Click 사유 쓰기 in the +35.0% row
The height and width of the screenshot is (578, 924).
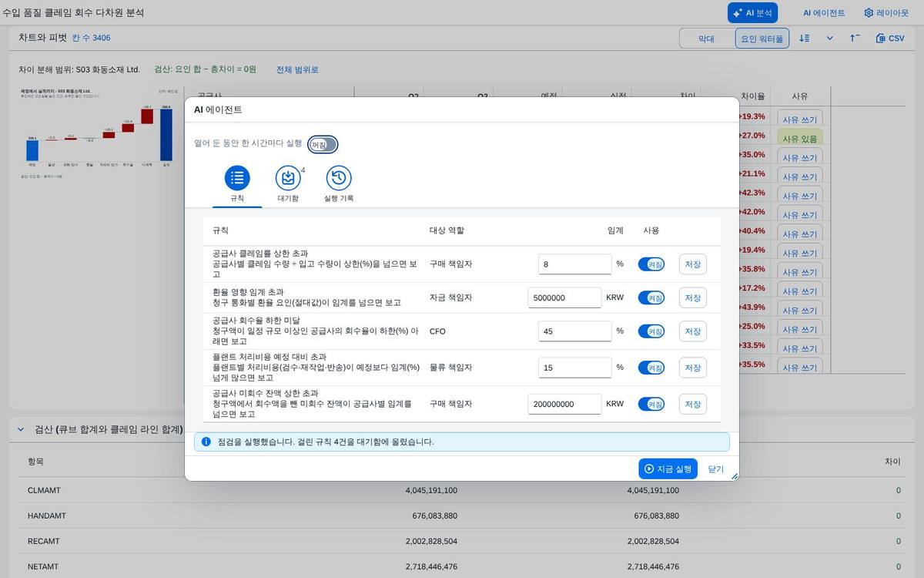point(800,158)
